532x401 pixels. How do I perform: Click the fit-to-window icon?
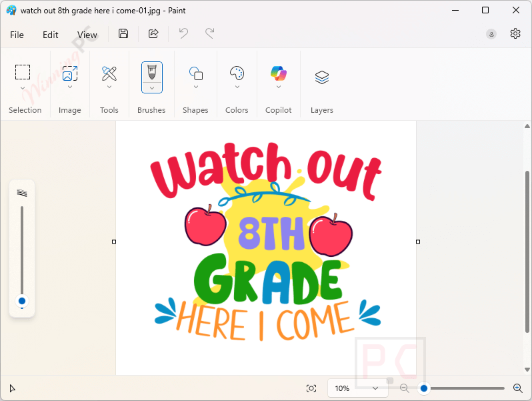coord(311,388)
